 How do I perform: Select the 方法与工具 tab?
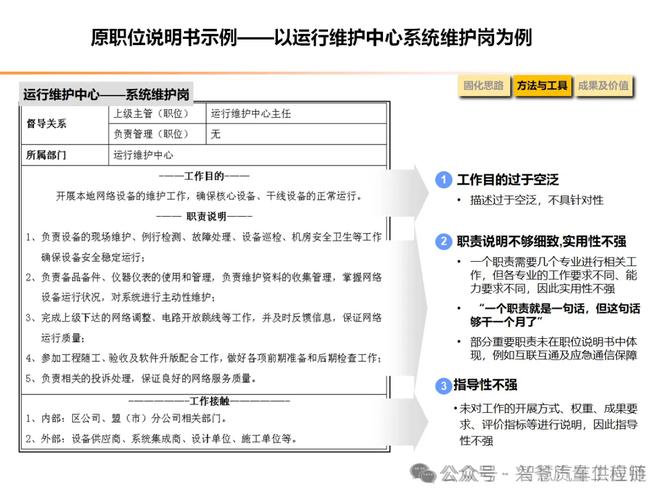(x=542, y=86)
